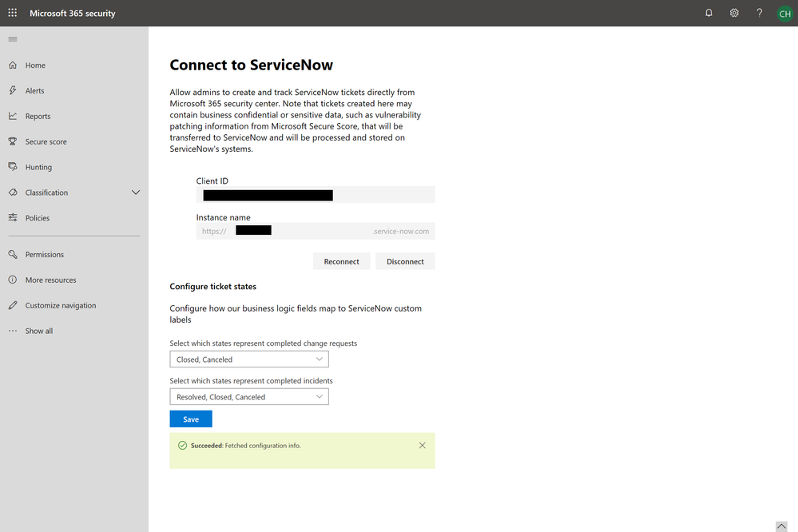Viewport: 798px width, 532px height.
Task: Click the Hunting icon in sidebar
Action: pyautogui.click(x=13, y=167)
